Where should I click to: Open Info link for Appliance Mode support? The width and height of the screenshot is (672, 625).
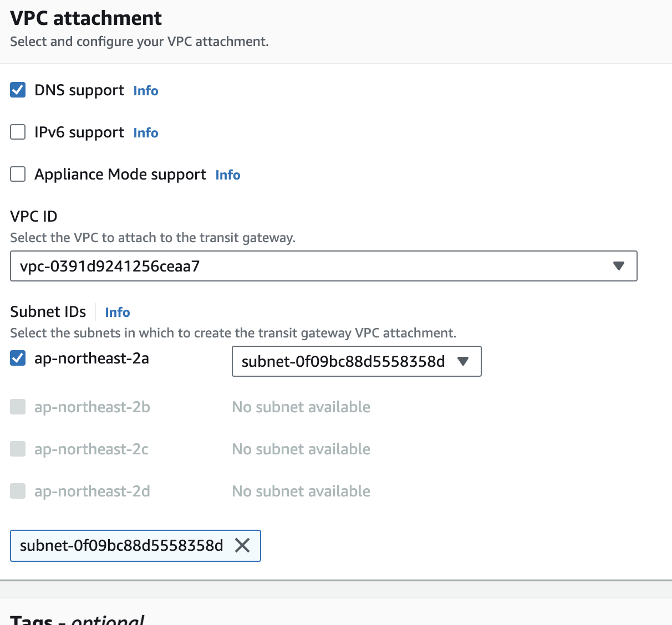click(x=228, y=175)
